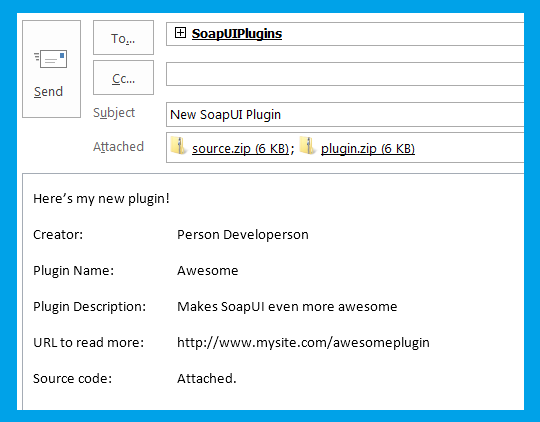Click the Plugin Description: label
This screenshot has width=540, height=422.
[90, 307]
